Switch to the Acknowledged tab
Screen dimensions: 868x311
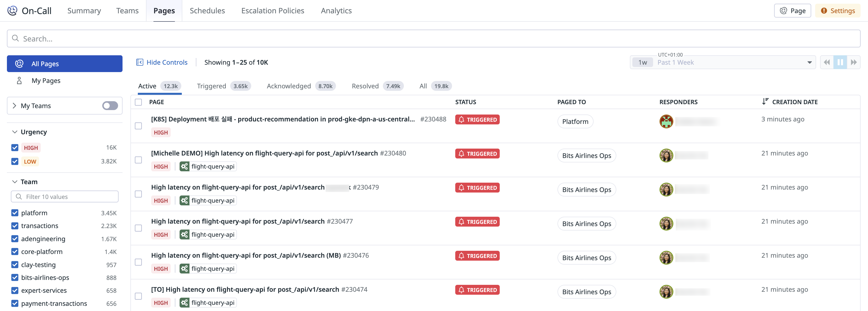289,86
